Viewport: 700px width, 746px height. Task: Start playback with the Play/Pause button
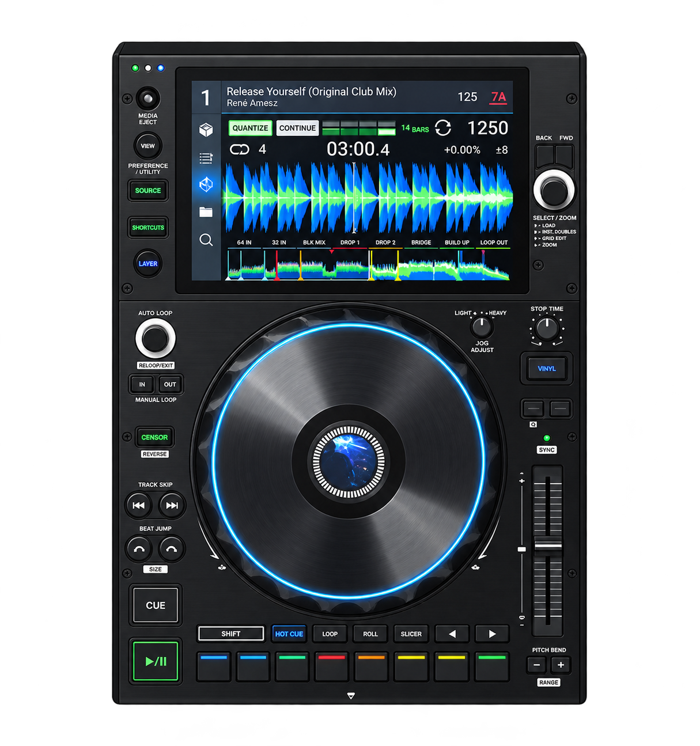coord(156,661)
